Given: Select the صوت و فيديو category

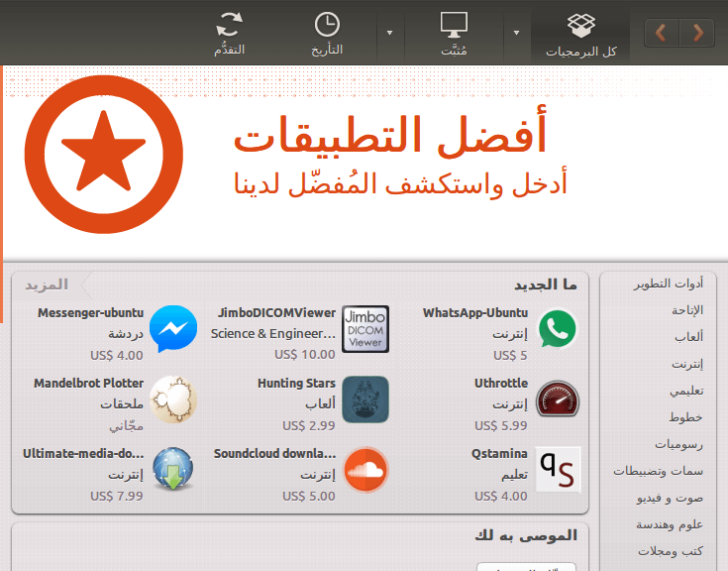Looking at the screenshot, I should (670, 498).
